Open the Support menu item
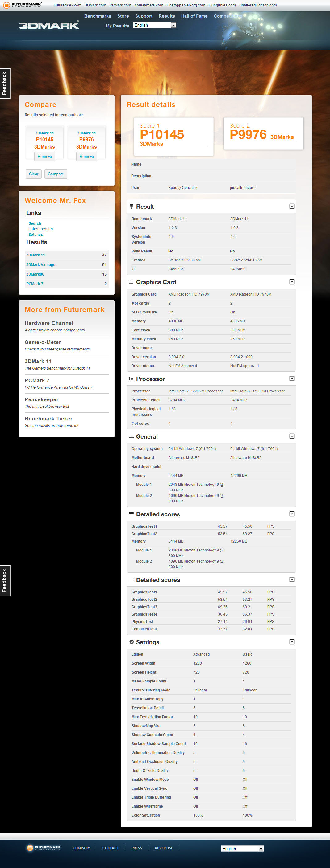Image resolution: width=330 pixels, height=868 pixels. [x=144, y=16]
